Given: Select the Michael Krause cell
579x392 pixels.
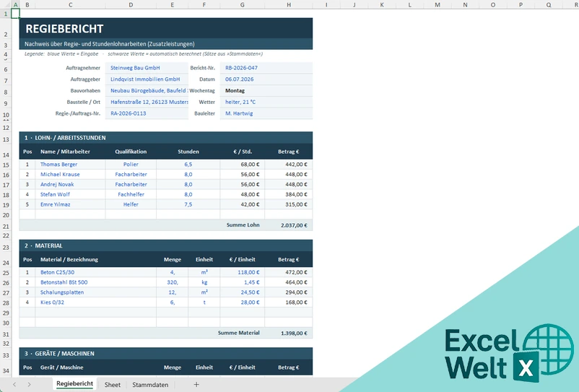Looking at the screenshot, I should pos(70,174).
